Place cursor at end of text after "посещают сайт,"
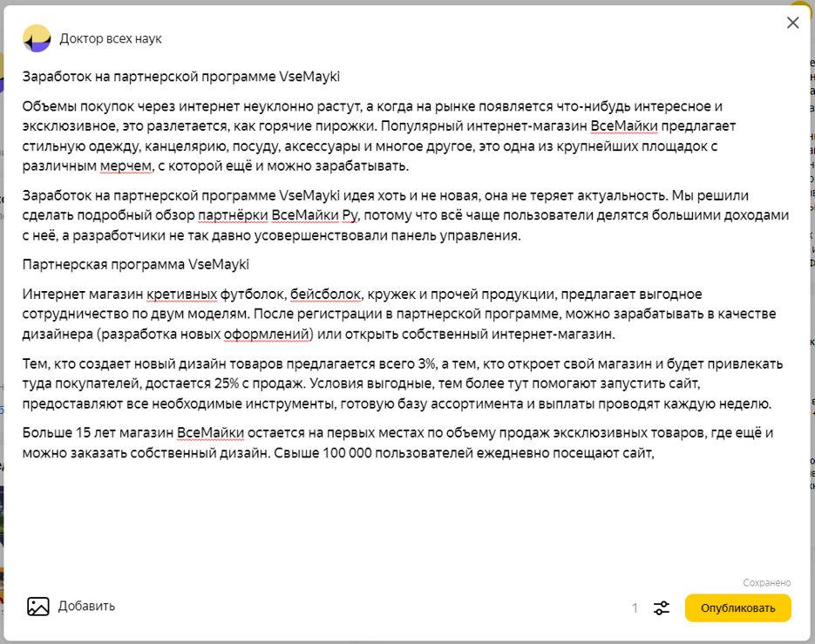This screenshot has height=644, width=815. 655,453
